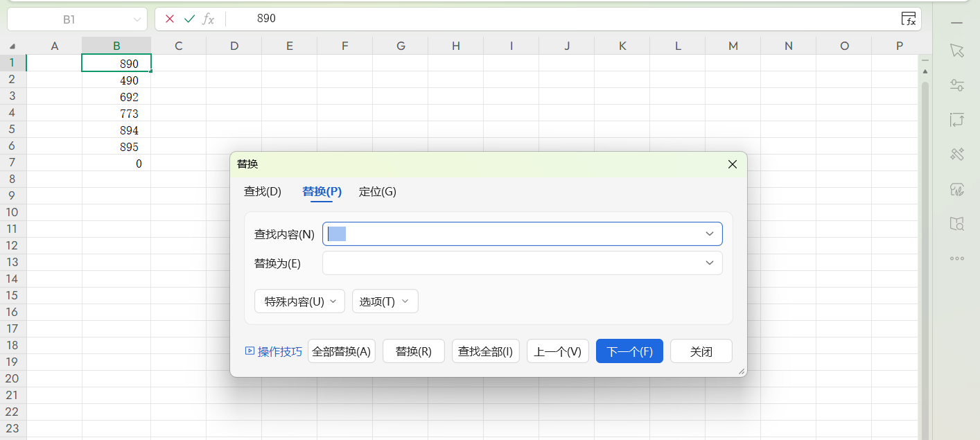
Task: Open the 查找内容 dropdown arrow
Action: point(709,234)
